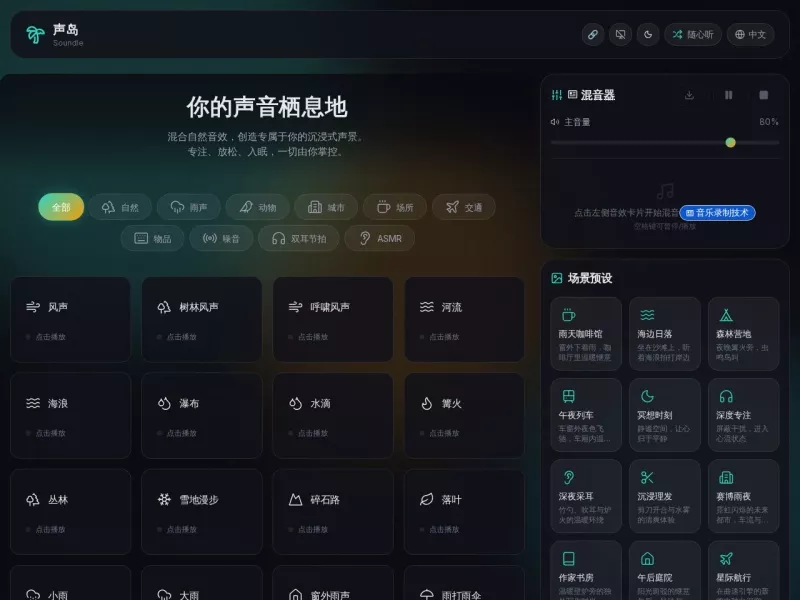Load the 赛博雨夜 scene preset

(743, 496)
